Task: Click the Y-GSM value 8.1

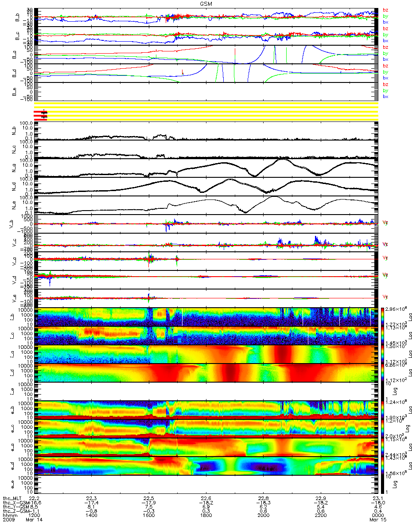Action: (92, 507)
